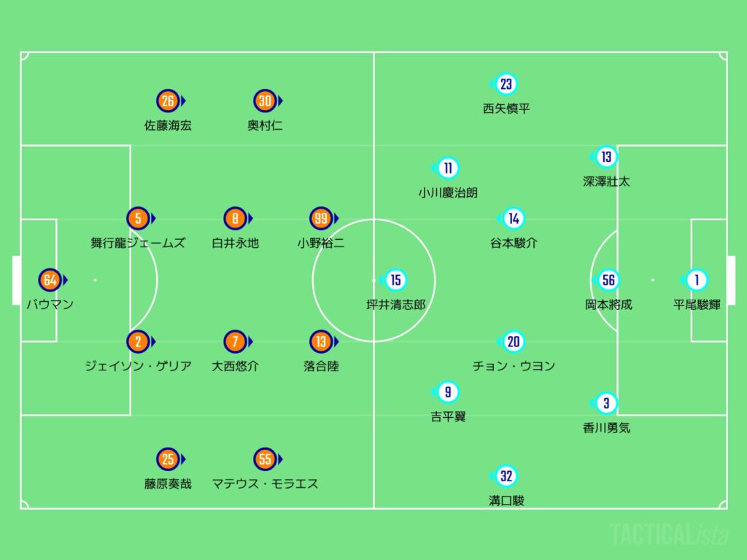Select the white number 56 marker

click(608, 280)
